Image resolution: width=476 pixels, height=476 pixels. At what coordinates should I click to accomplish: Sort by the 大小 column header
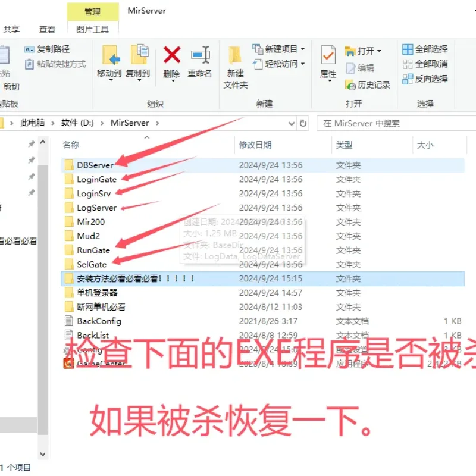[x=425, y=145]
